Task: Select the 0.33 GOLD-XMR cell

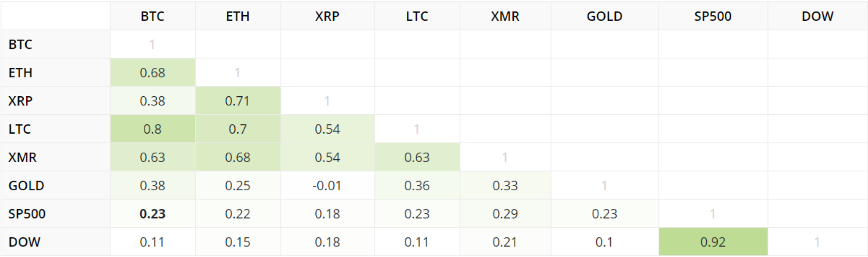Action: [505, 185]
